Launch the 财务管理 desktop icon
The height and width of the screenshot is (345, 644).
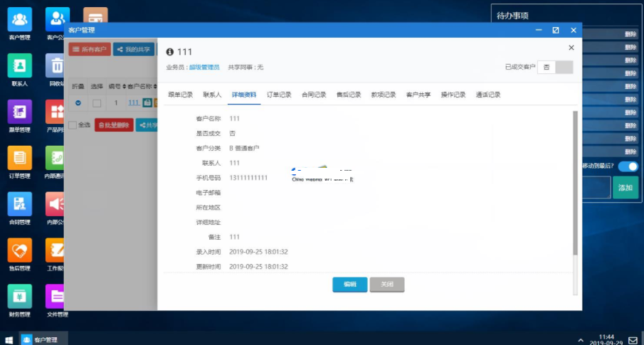click(19, 296)
